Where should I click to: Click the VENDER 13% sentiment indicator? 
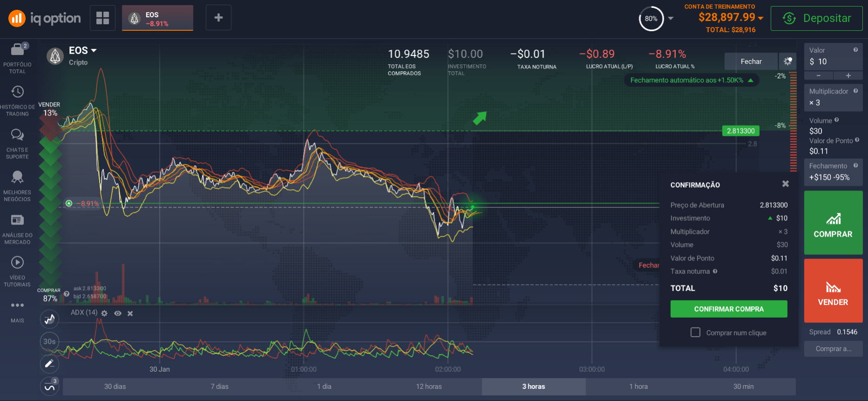click(x=49, y=109)
